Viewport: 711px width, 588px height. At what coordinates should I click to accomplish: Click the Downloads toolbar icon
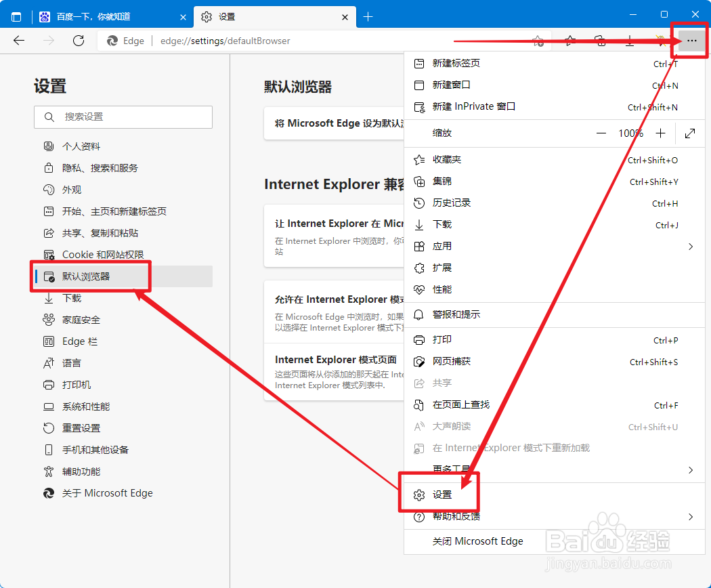[629, 41]
